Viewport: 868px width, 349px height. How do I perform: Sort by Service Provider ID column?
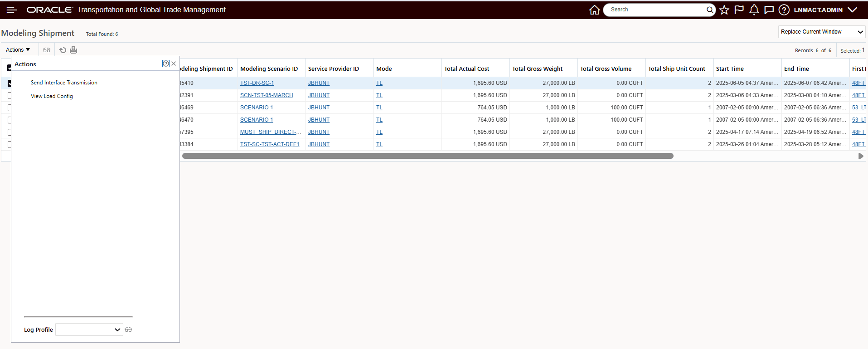(x=334, y=69)
